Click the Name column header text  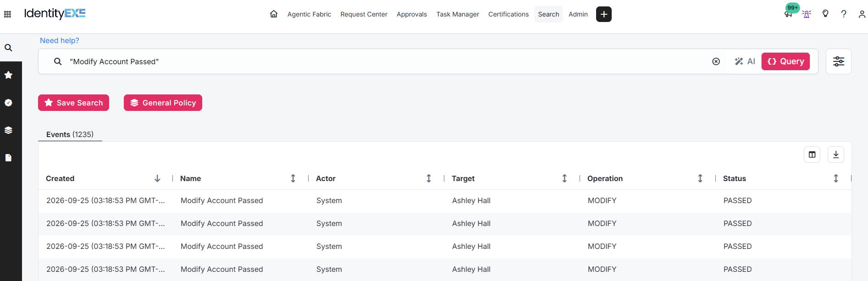coord(190,178)
